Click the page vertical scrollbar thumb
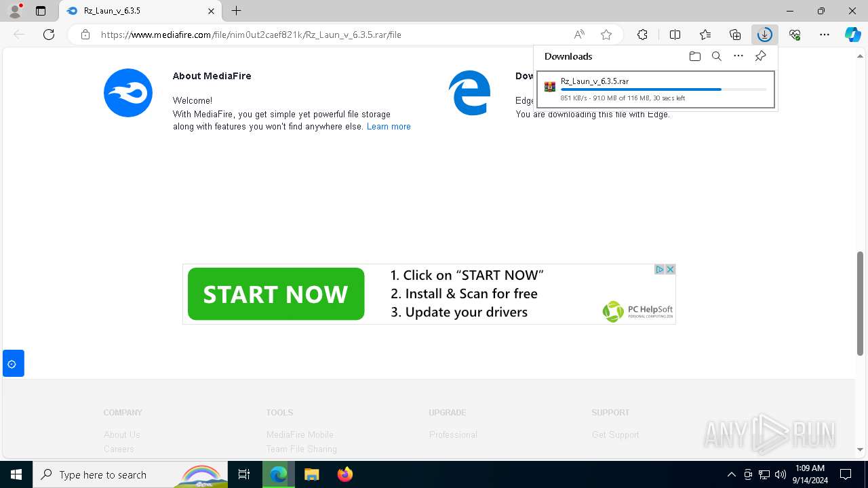The height and width of the screenshot is (488, 868). 861,303
